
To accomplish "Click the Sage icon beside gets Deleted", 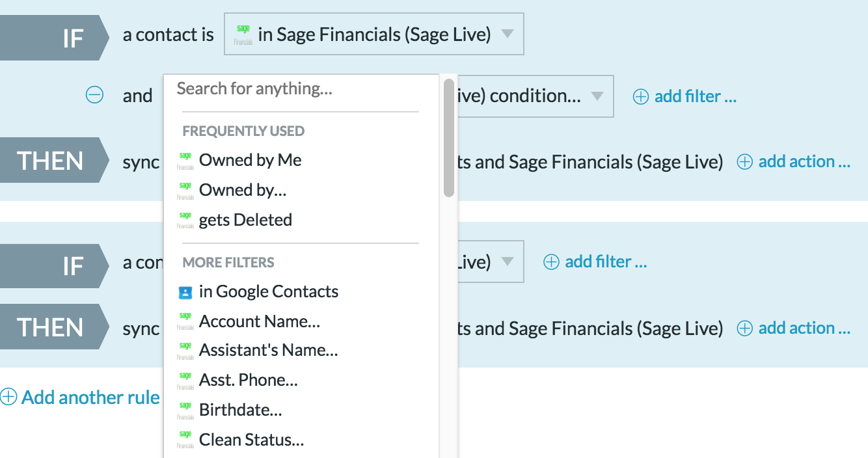I will [x=185, y=221].
